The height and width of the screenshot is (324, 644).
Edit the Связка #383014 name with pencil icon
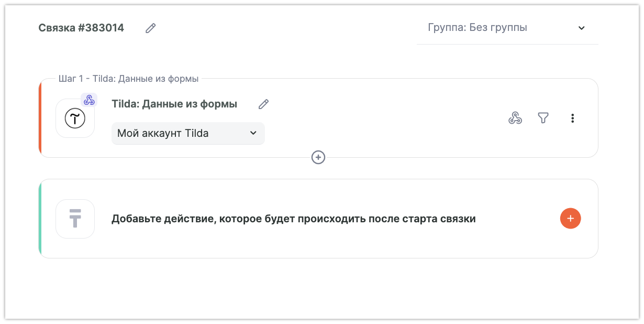pos(151,28)
